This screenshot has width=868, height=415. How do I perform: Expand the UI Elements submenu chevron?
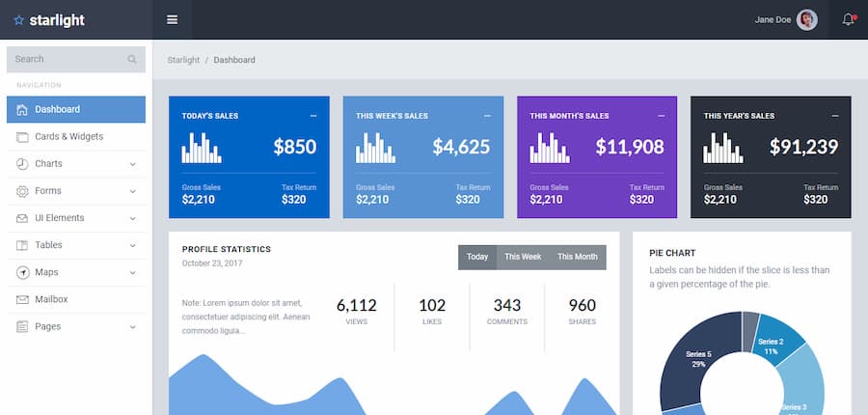pos(132,218)
